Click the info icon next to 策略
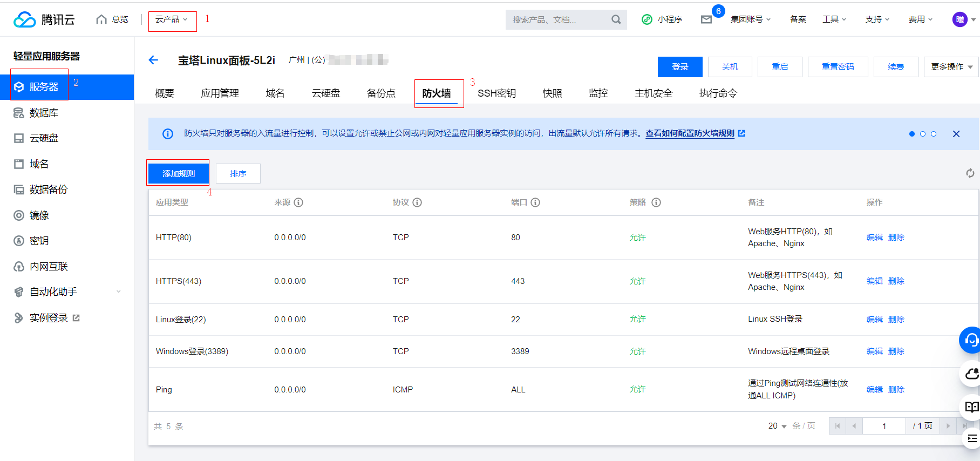The height and width of the screenshot is (461, 980). click(x=656, y=202)
